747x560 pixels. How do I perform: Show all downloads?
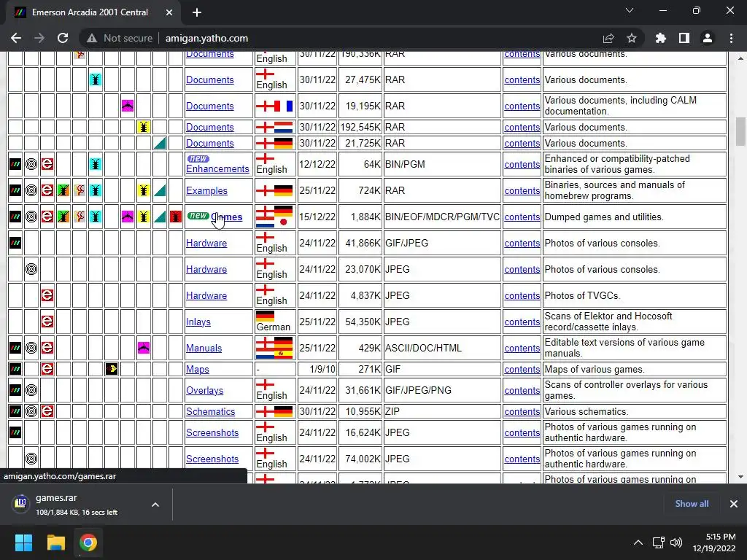pos(692,503)
